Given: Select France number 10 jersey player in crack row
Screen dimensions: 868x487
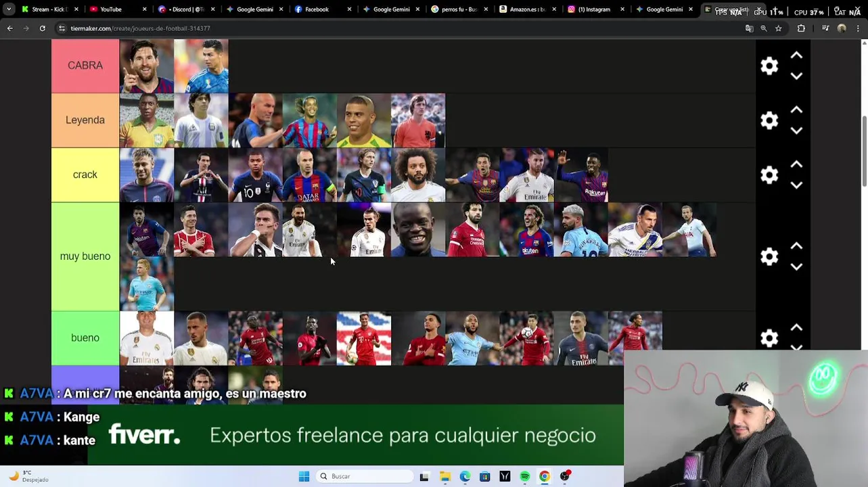Looking at the screenshot, I should 255,175.
